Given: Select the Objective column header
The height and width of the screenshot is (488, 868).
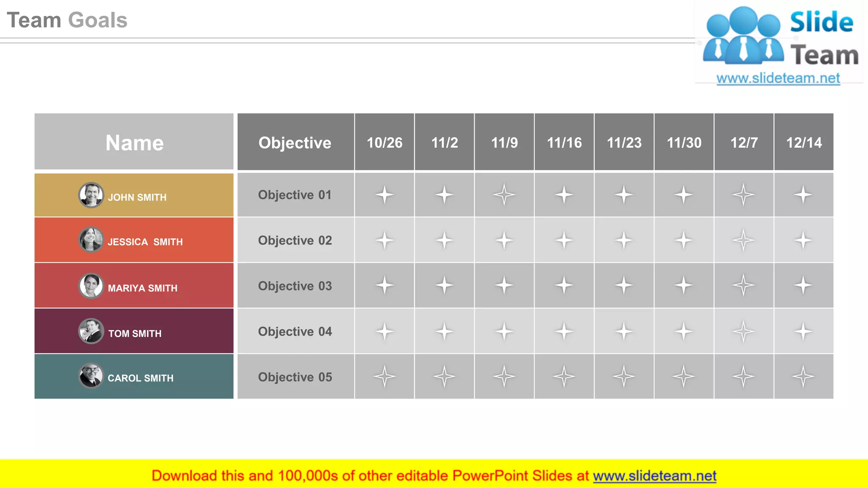Looking at the screenshot, I should (x=295, y=142).
